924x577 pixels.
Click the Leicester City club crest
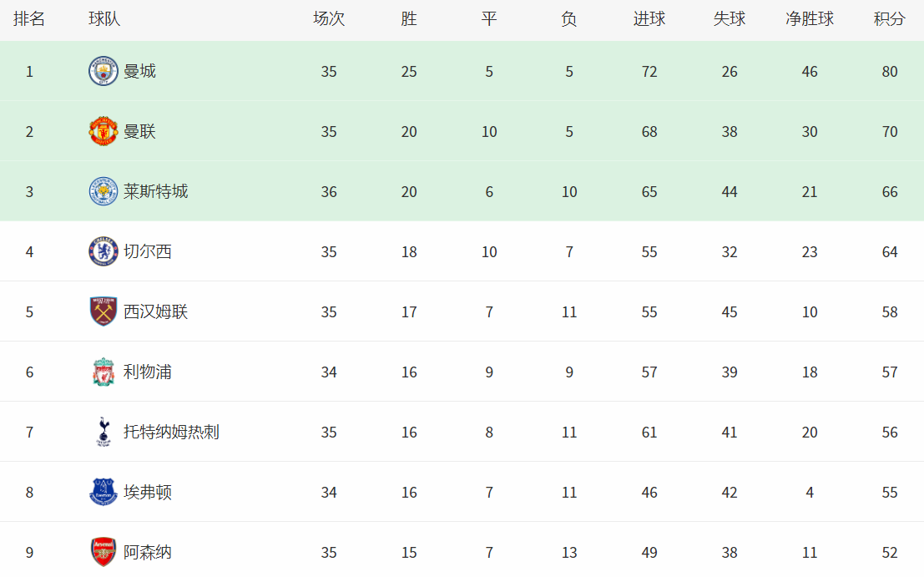coord(104,192)
